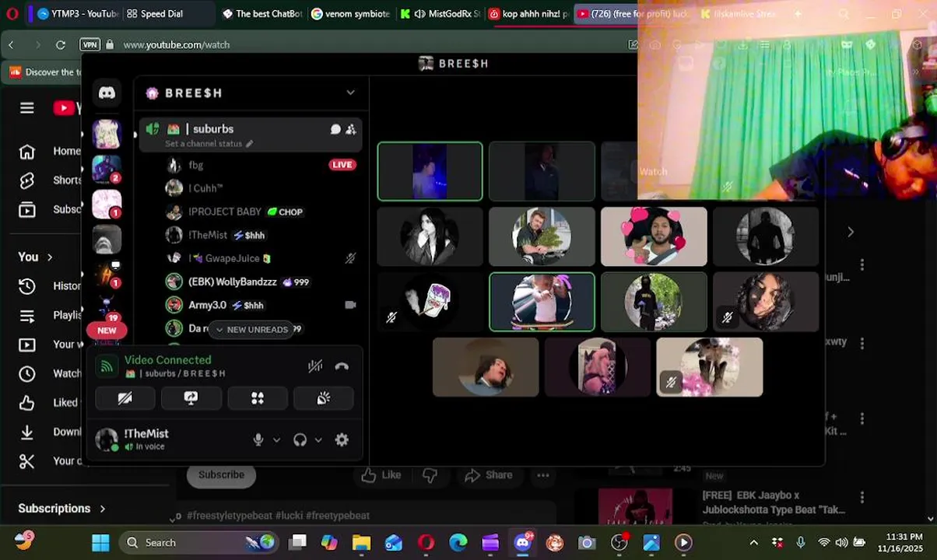This screenshot has width=937, height=560.
Task: Mute microphone in Discord user panel
Action: [x=258, y=439]
